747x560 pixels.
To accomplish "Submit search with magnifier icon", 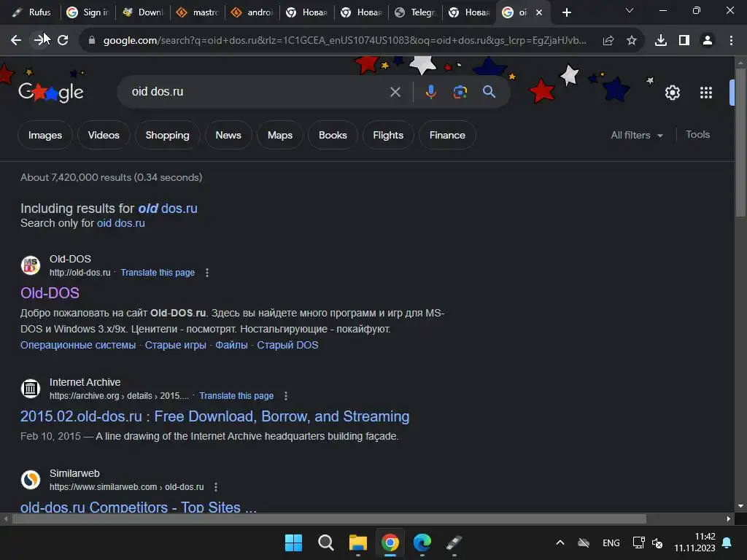I will coord(489,92).
